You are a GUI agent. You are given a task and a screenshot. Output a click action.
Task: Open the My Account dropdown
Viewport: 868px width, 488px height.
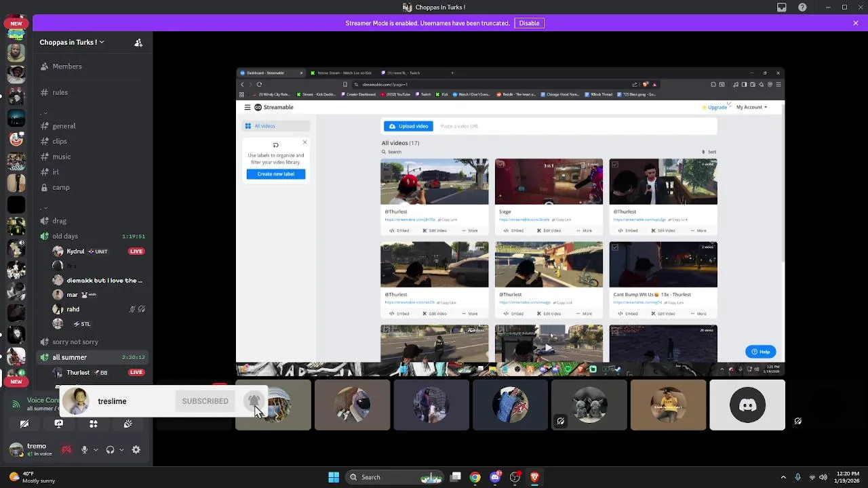tap(751, 107)
